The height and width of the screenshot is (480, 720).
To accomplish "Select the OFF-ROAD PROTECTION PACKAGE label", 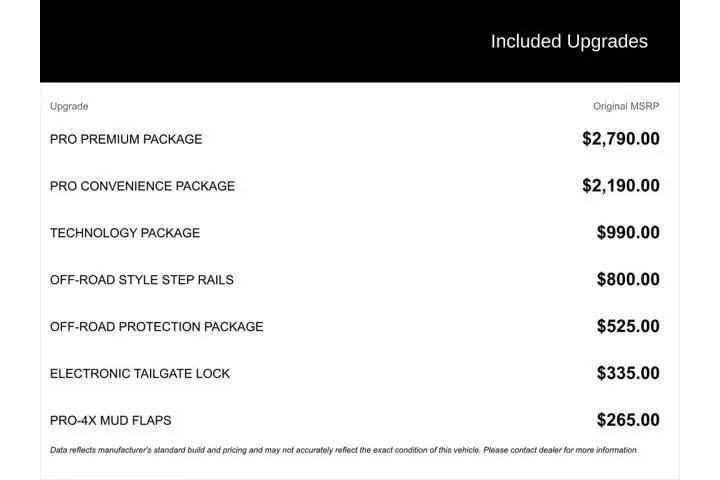I will coord(157,327).
